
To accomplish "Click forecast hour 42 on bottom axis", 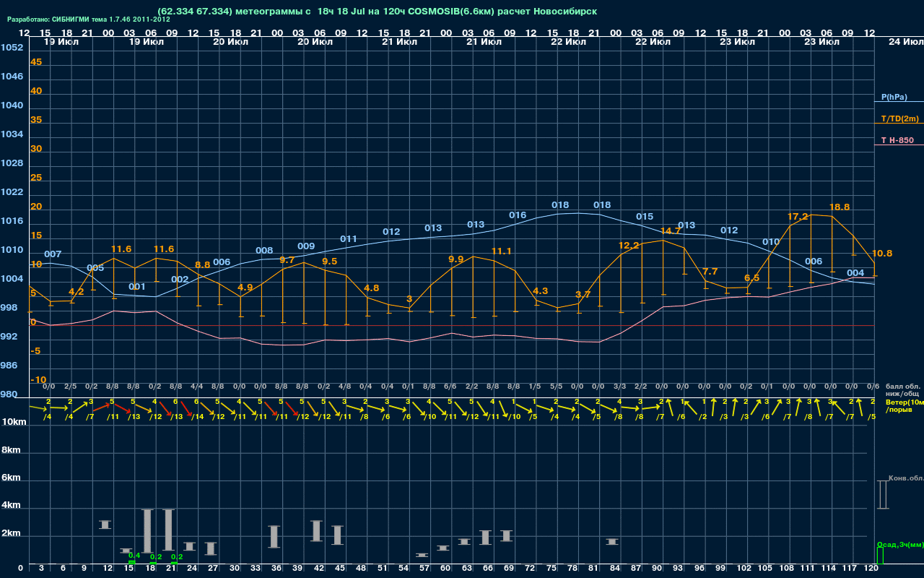I will 319,569.
